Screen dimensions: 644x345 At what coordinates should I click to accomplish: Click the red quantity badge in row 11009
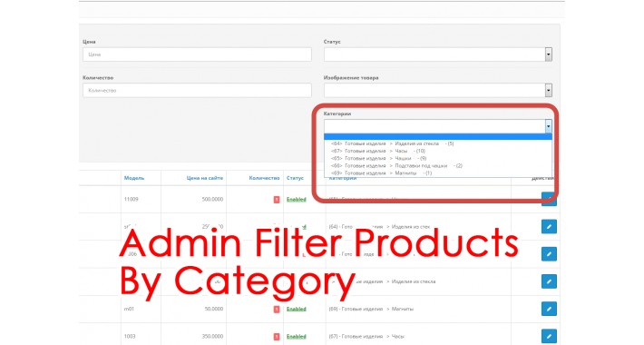point(277,200)
